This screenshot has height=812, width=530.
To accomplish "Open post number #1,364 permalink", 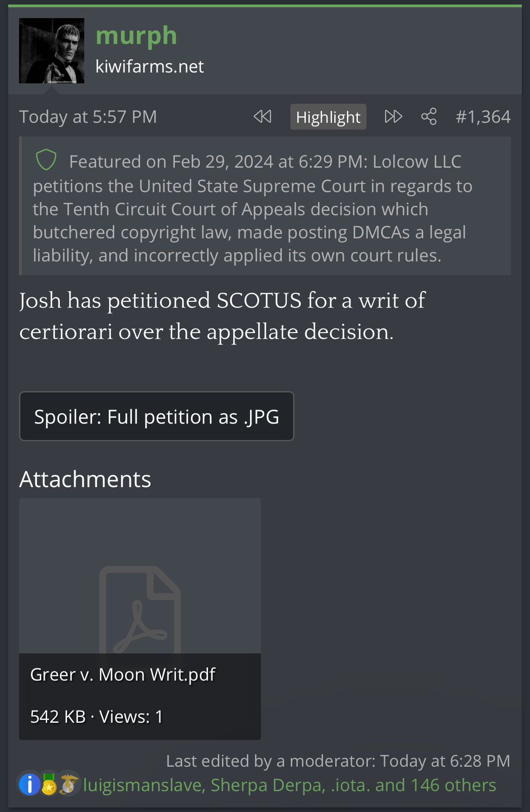I will pos(483,117).
